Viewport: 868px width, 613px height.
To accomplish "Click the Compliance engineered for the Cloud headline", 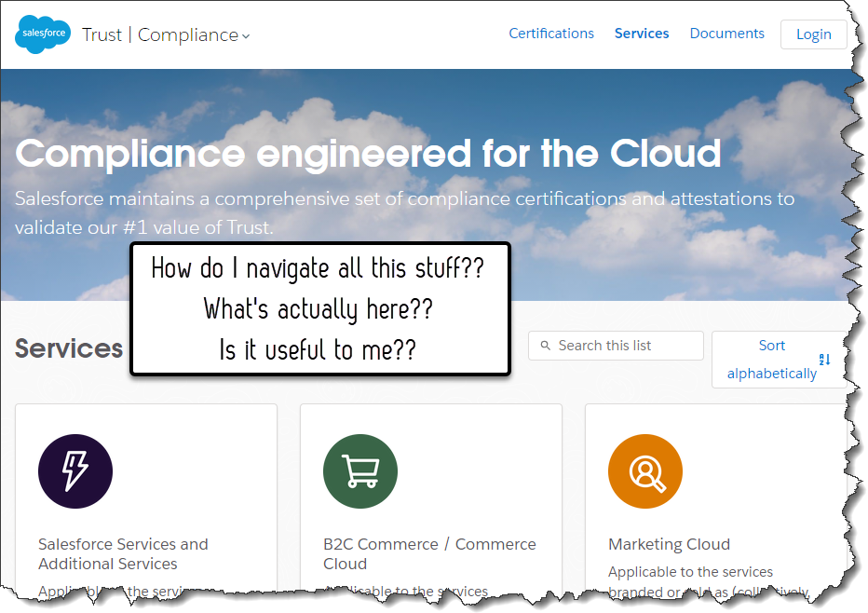I will click(x=368, y=154).
